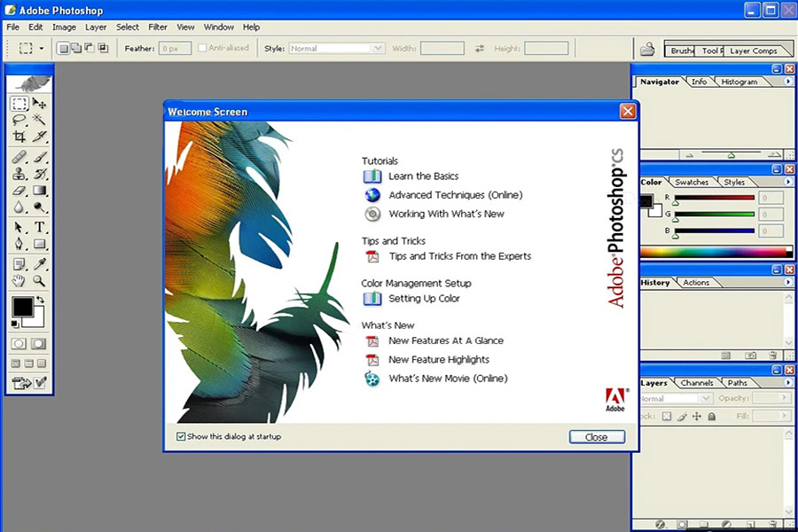Select the Eraser tool

point(20,191)
